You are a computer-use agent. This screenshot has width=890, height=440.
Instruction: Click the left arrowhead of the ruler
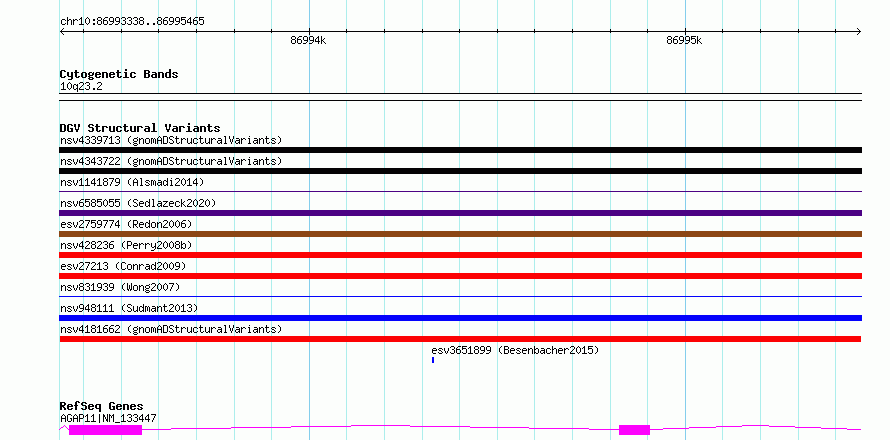[62, 32]
